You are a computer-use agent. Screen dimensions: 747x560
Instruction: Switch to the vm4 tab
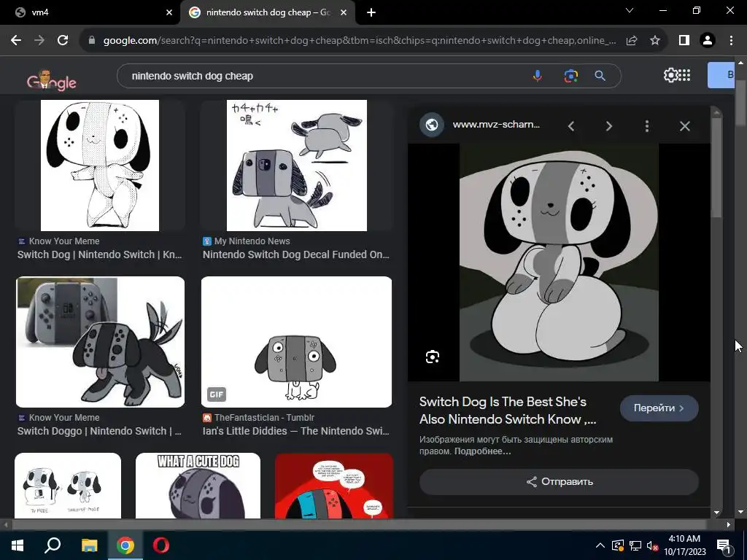coord(90,12)
